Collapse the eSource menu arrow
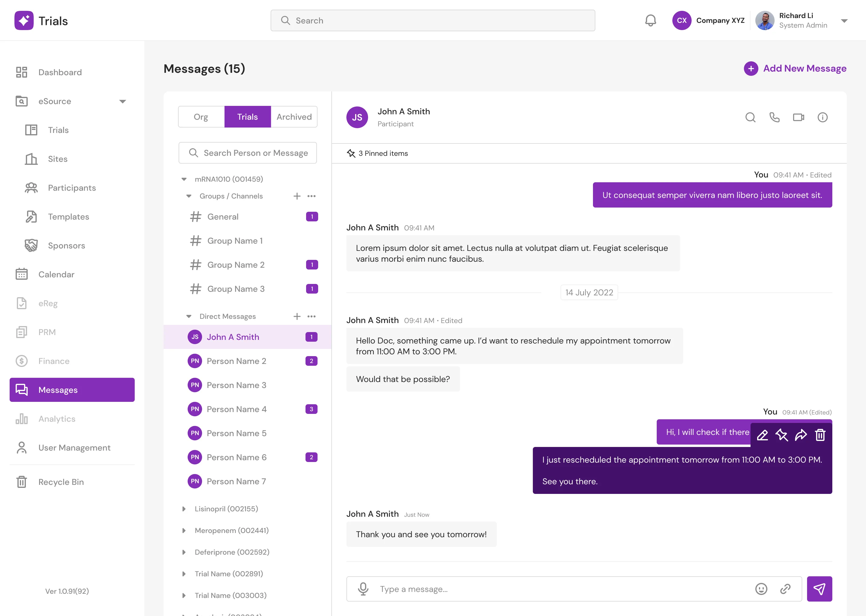Image resolution: width=866 pixels, height=616 pixels. 122,101
